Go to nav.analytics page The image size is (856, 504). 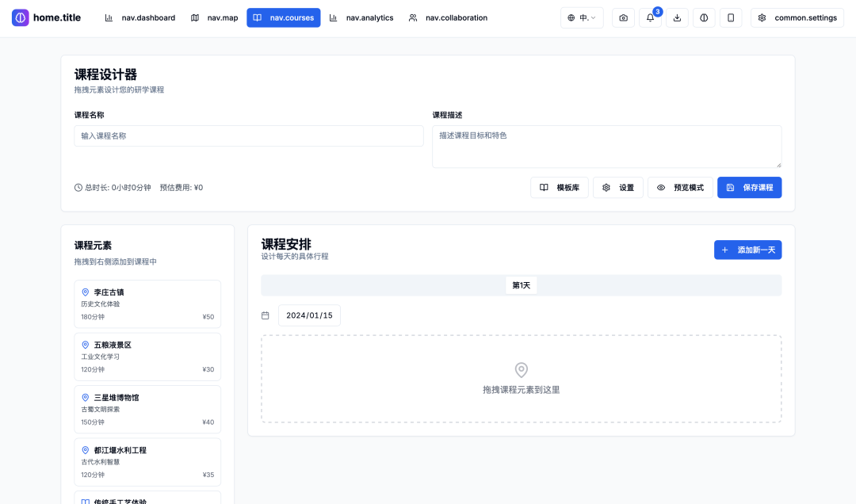point(361,17)
